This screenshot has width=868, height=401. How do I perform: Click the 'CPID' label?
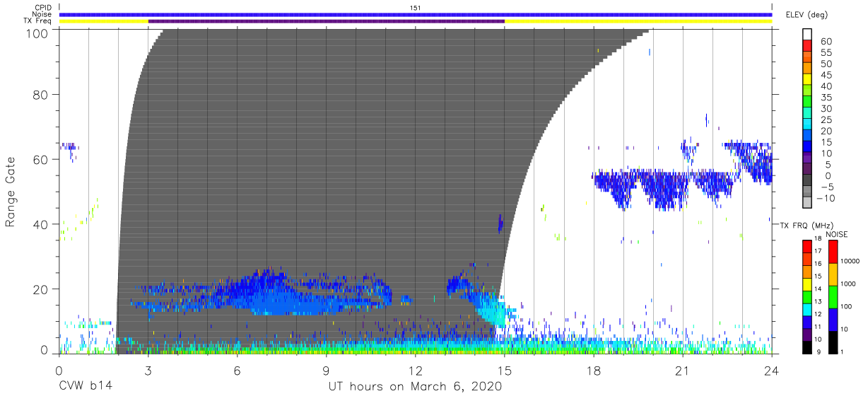44,8
